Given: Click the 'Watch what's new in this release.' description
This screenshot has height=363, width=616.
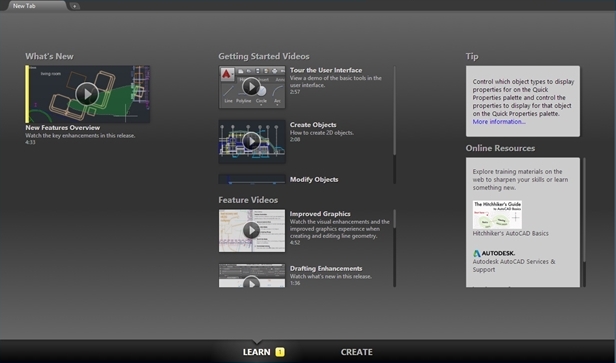Looking at the screenshot, I should 331,277.
